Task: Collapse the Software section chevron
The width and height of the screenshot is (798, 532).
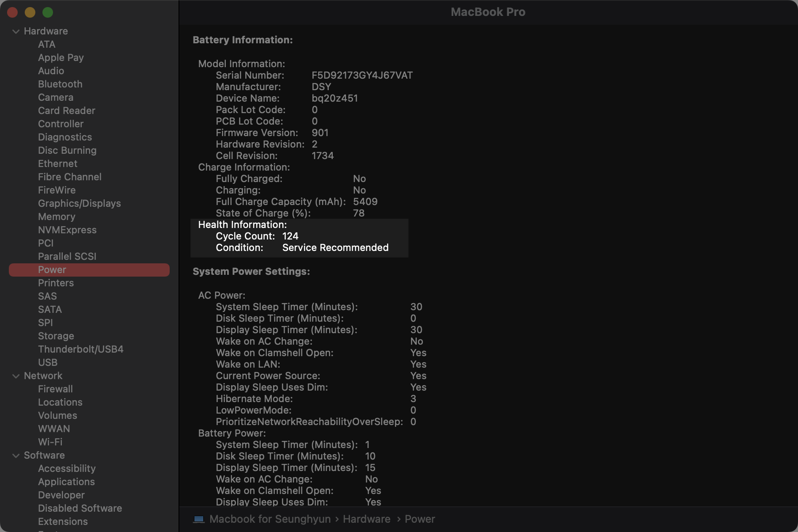Action: pyautogui.click(x=16, y=456)
